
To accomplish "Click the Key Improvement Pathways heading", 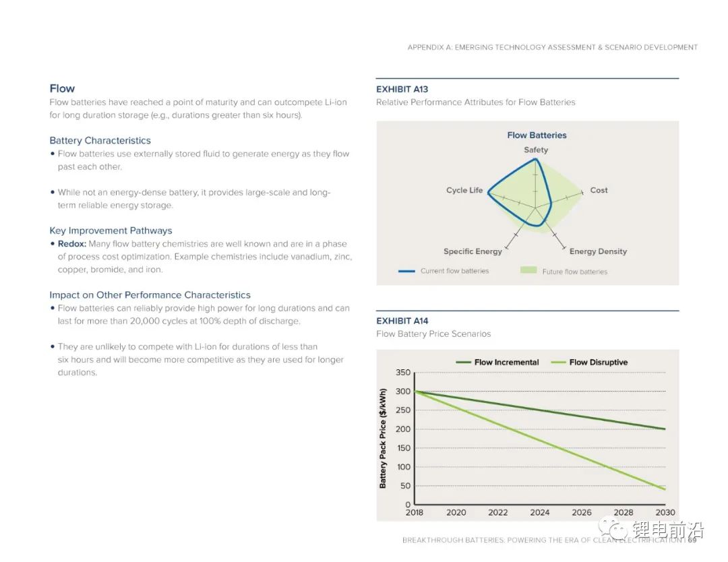I will 111,230.
